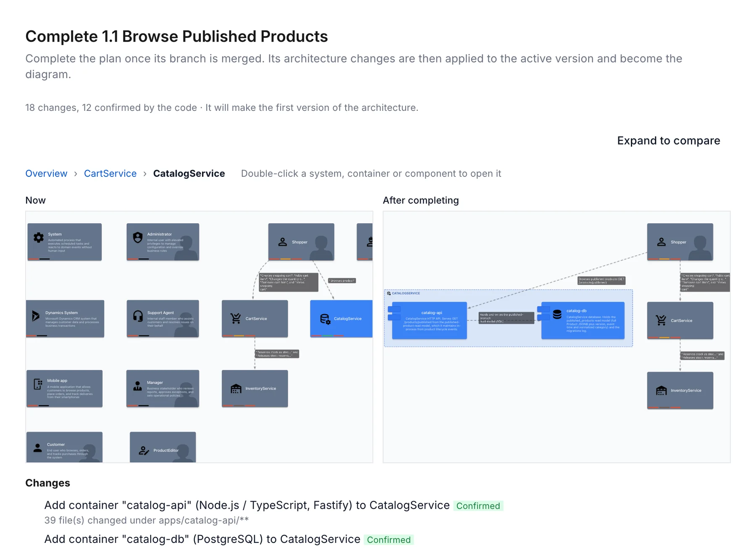Click the ProductEditor pencil-person icon

(144, 450)
